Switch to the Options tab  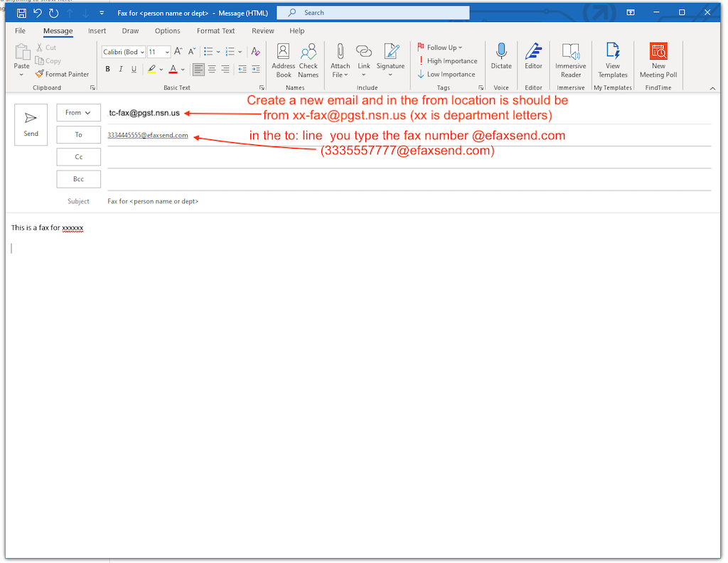point(168,31)
